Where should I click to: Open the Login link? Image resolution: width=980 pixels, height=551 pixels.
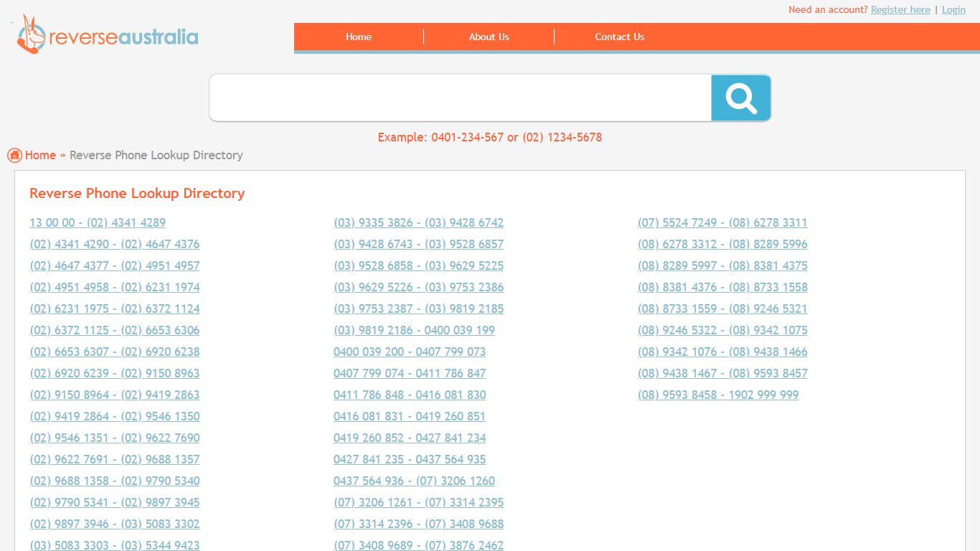coord(953,9)
